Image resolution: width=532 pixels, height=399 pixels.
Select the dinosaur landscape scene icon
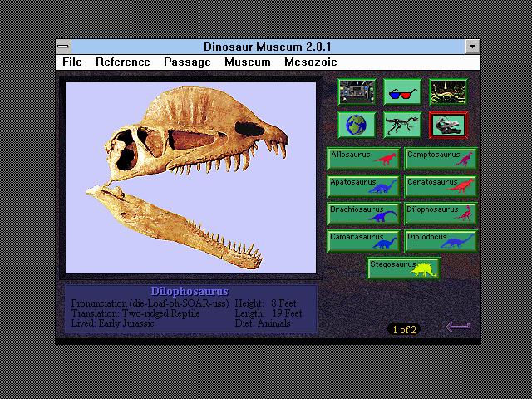pyautogui.click(x=448, y=91)
